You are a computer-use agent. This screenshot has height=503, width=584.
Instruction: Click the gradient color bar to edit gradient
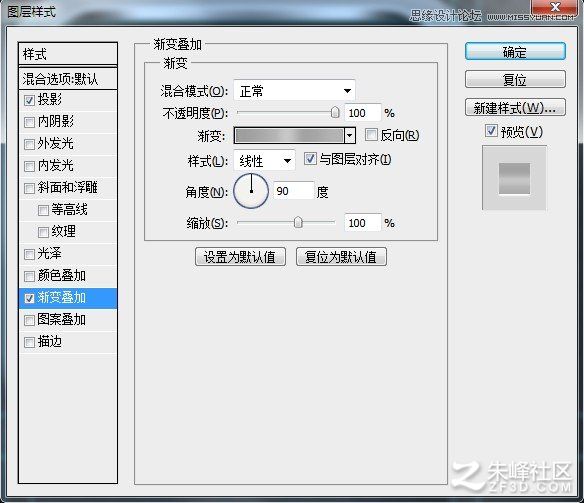point(289,136)
